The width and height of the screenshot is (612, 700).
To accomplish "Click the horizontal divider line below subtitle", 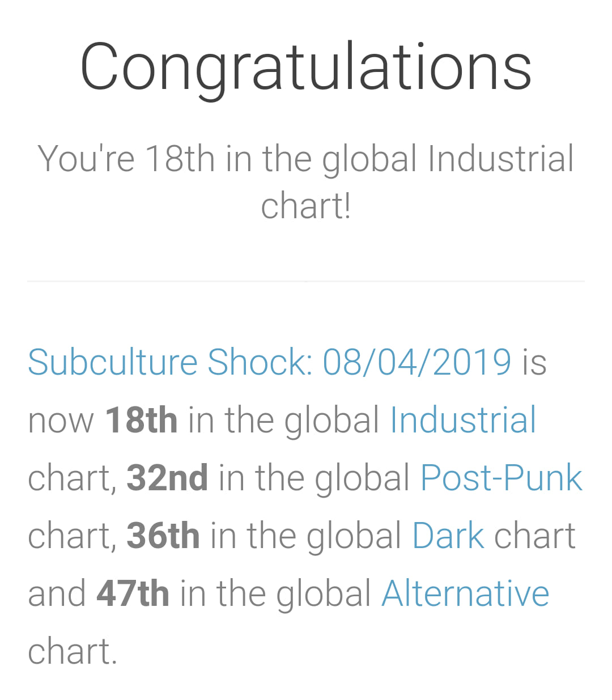I will point(306,281).
